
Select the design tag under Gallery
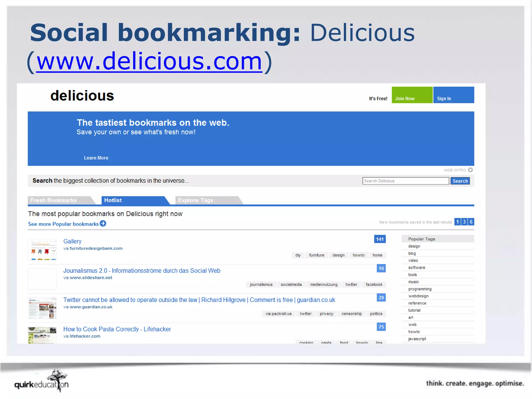point(338,255)
